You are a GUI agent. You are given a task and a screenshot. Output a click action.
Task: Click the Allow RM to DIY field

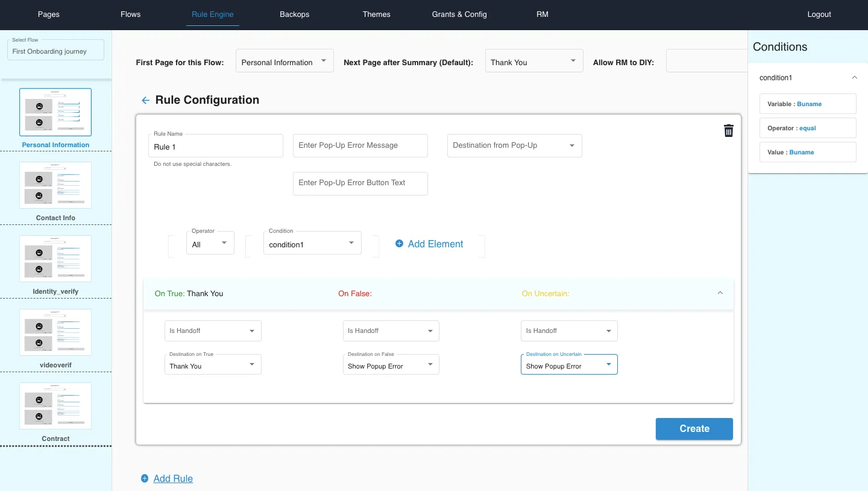706,61
